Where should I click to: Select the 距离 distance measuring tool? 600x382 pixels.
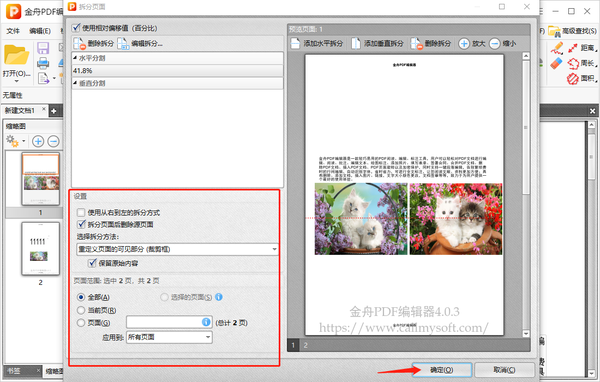click(581, 48)
